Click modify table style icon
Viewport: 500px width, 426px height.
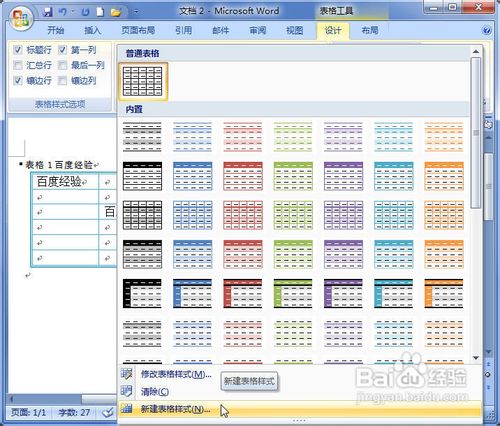pos(127,374)
